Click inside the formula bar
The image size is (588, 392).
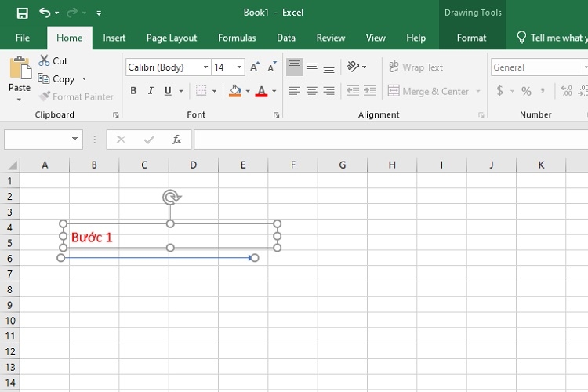coord(390,140)
